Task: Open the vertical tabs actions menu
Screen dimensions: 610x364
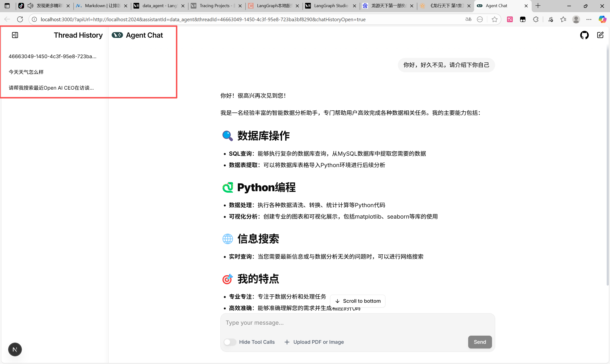Action: pos(7,6)
